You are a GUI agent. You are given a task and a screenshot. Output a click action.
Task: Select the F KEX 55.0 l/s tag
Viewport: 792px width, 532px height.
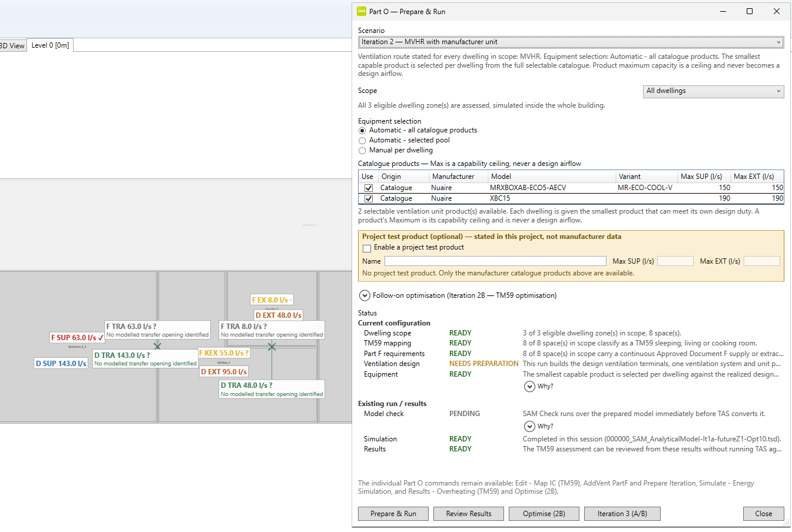pos(224,353)
